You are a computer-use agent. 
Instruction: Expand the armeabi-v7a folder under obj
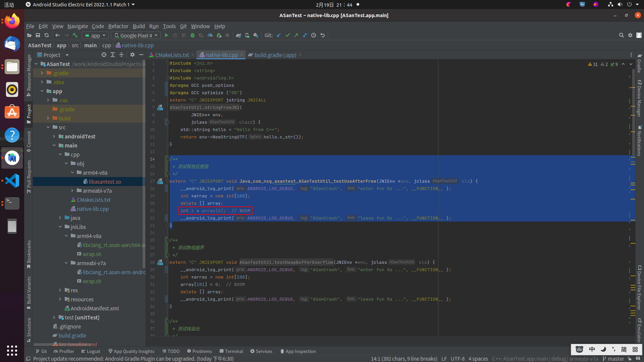point(72,191)
